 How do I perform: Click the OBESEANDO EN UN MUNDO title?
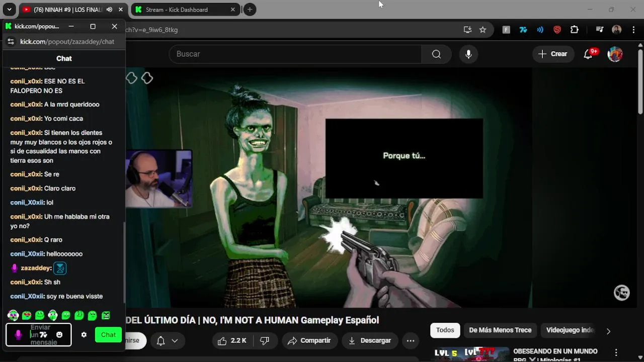[x=555, y=351]
